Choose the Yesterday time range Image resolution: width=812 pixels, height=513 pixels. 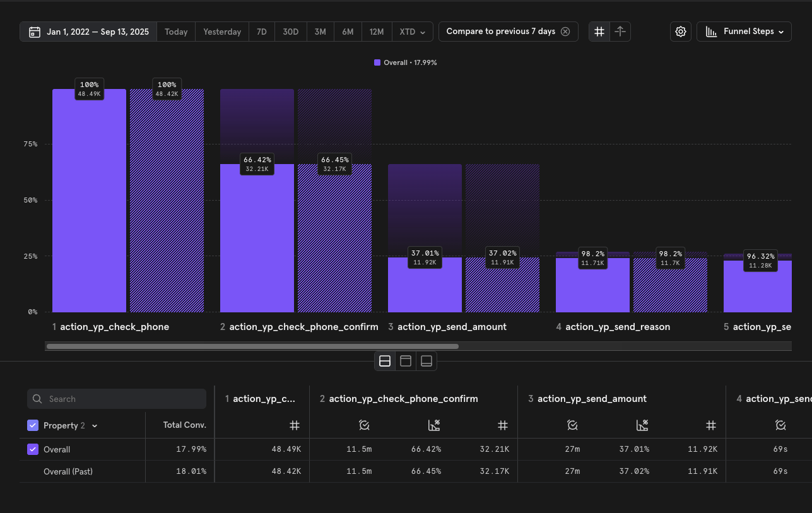pyautogui.click(x=222, y=32)
